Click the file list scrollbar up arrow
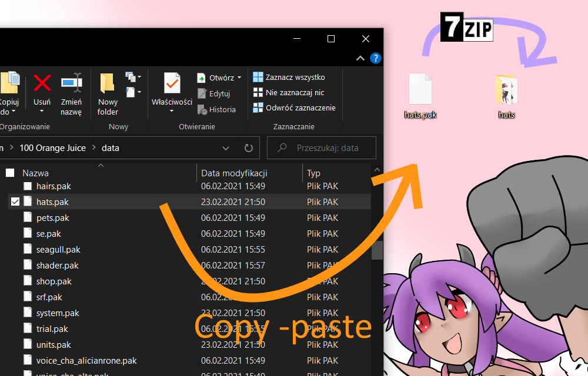 377,170
